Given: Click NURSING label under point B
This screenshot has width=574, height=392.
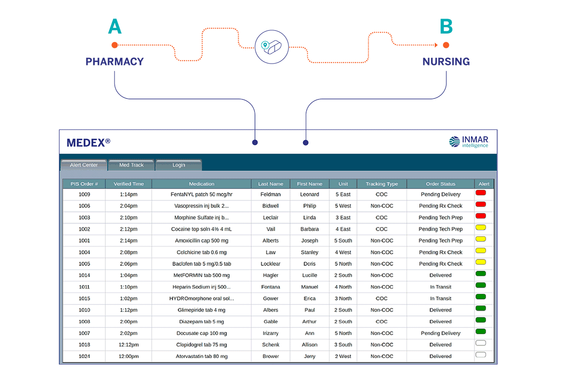Looking at the screenshot, I should click(446, 62).
